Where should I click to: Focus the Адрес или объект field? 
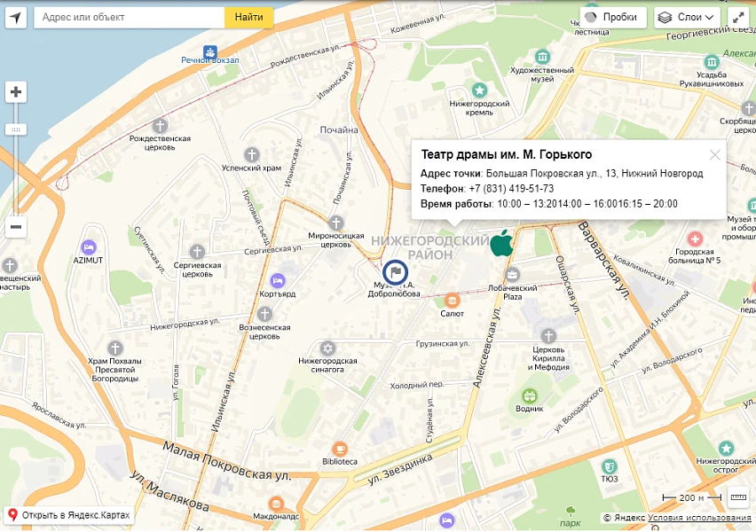pos(130,18)
